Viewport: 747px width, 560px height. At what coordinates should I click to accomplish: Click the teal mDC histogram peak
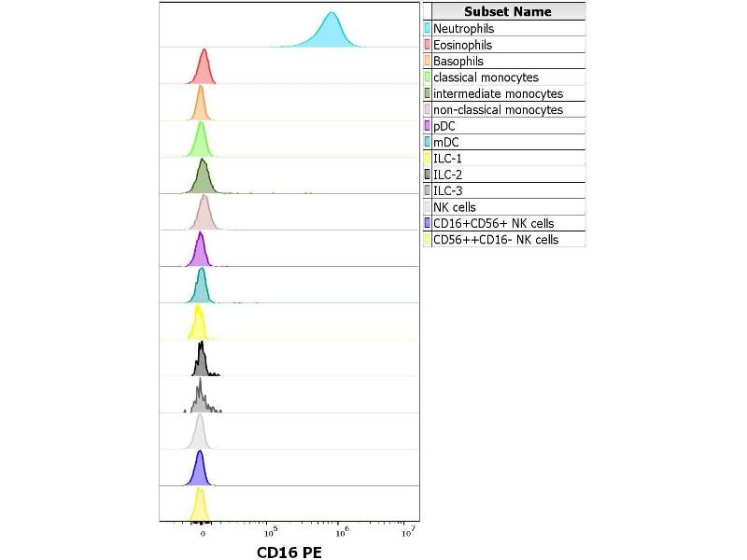(202, 288)
